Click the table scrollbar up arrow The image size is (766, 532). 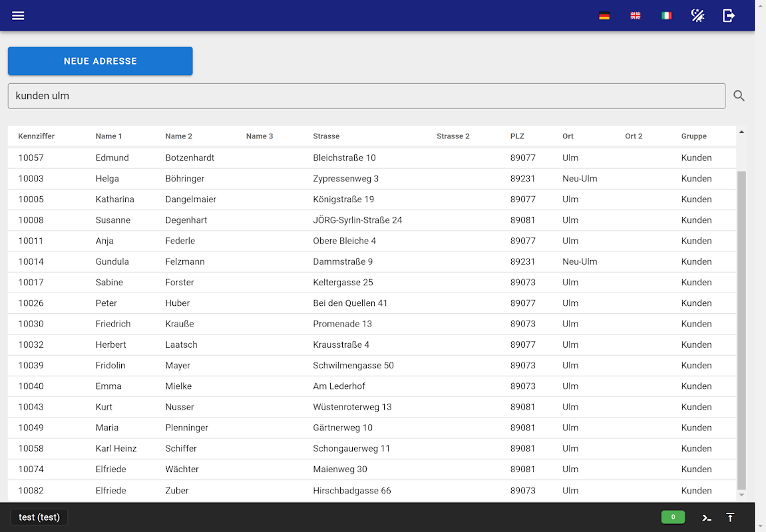pyautogui.click(x=741, y=132)
